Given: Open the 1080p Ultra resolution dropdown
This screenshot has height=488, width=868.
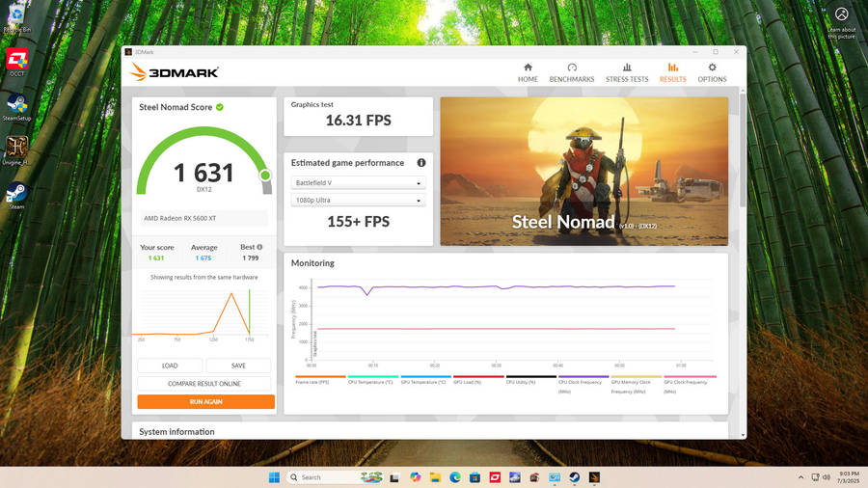Looking at the screenshot, I should pos(358,201).
